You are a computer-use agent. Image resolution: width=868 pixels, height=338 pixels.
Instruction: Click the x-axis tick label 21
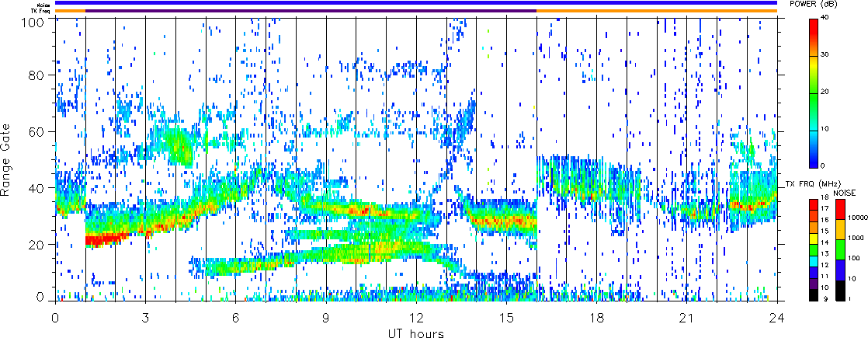pos(686,317)
